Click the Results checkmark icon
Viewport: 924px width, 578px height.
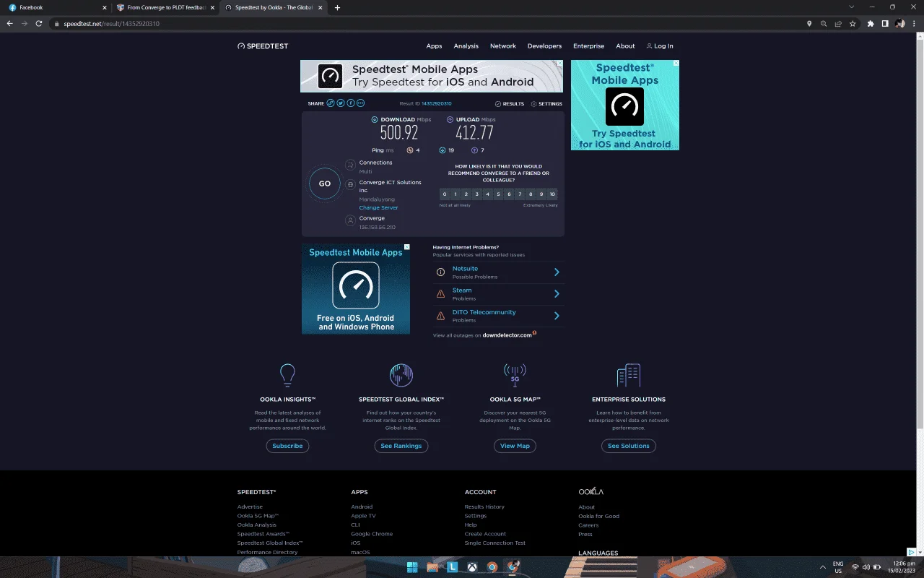point(498,104)
